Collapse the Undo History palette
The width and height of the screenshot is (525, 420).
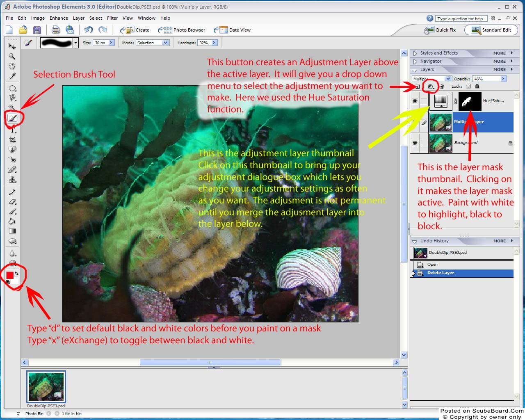[x=415, y=241]
